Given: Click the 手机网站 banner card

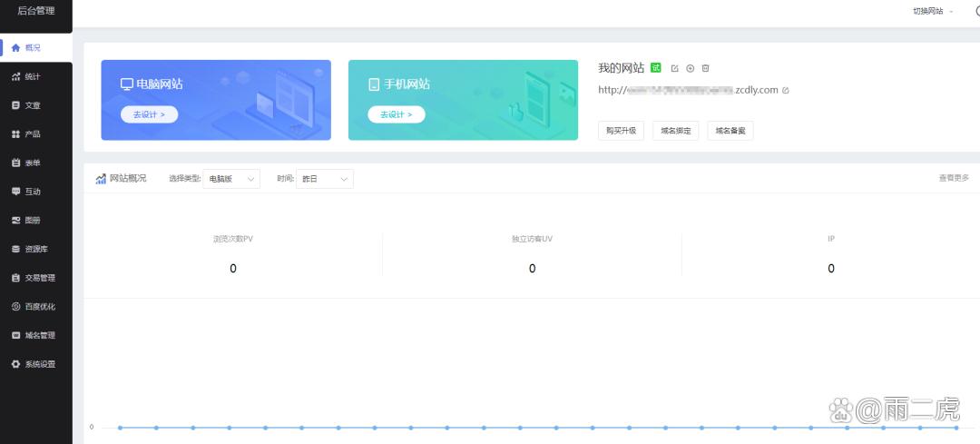Looking at the screenshot, I should coord(463,100).
